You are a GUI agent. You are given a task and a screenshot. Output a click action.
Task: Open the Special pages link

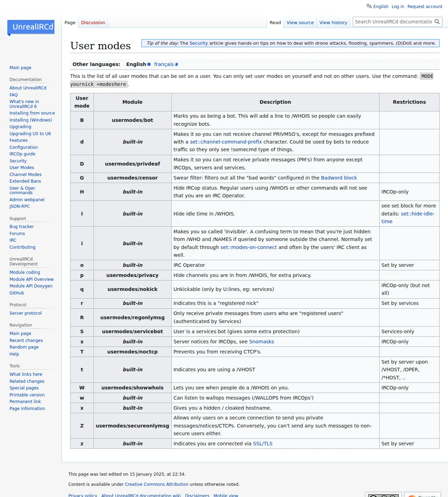24,388
